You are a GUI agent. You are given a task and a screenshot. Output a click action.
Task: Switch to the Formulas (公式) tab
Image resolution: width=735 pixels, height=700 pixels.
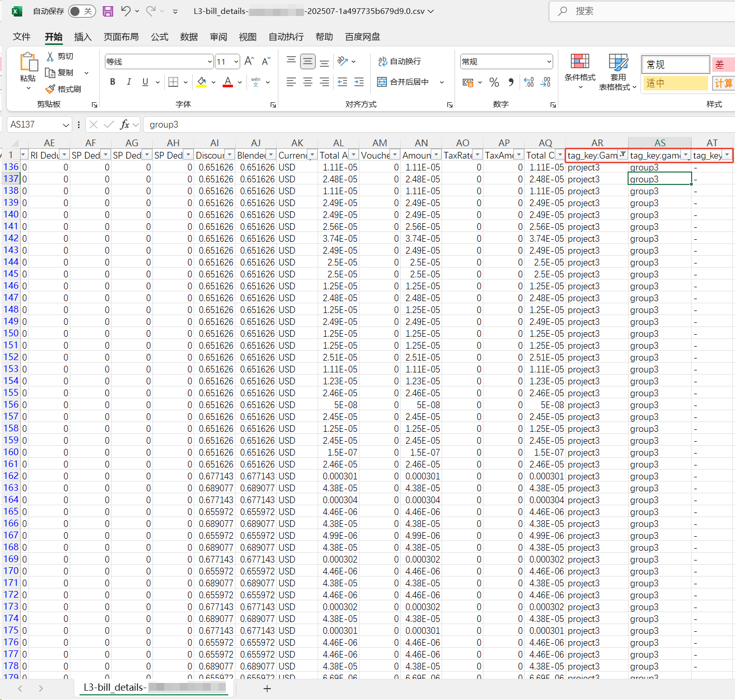click(x=159, y=37)
